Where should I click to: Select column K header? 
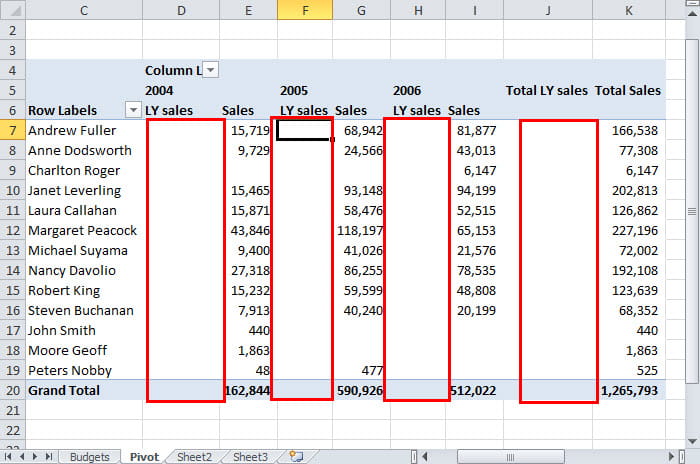pos(627,10)
